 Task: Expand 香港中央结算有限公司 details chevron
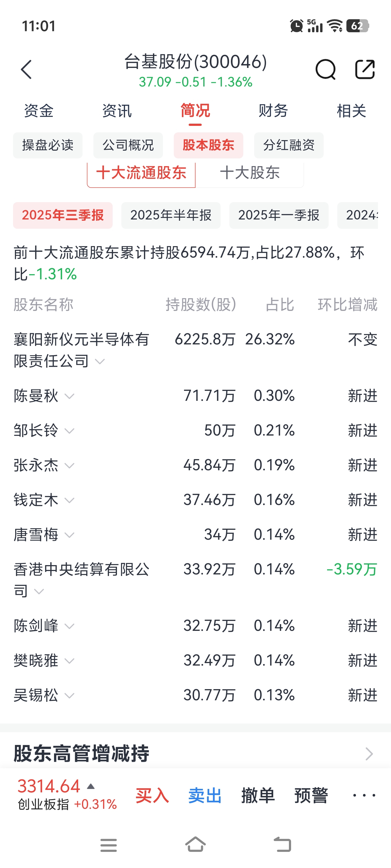click(x=39, y=592)
